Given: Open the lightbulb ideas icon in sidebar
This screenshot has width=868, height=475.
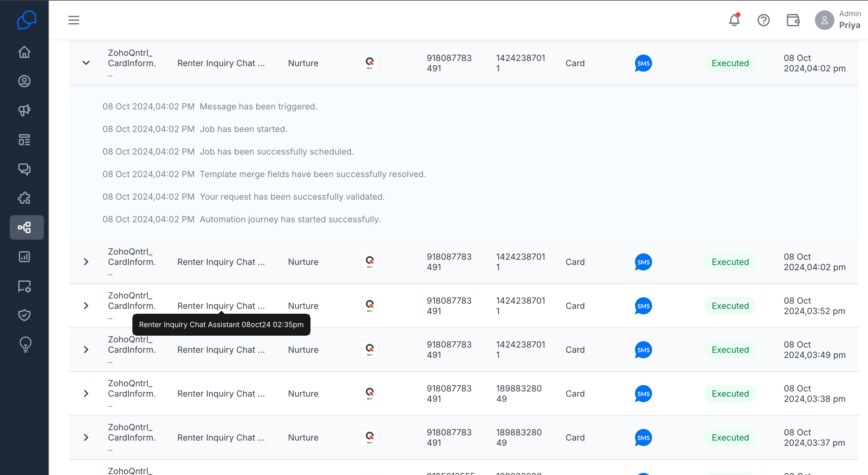Looking at the screenshot, I should (26, 344).
